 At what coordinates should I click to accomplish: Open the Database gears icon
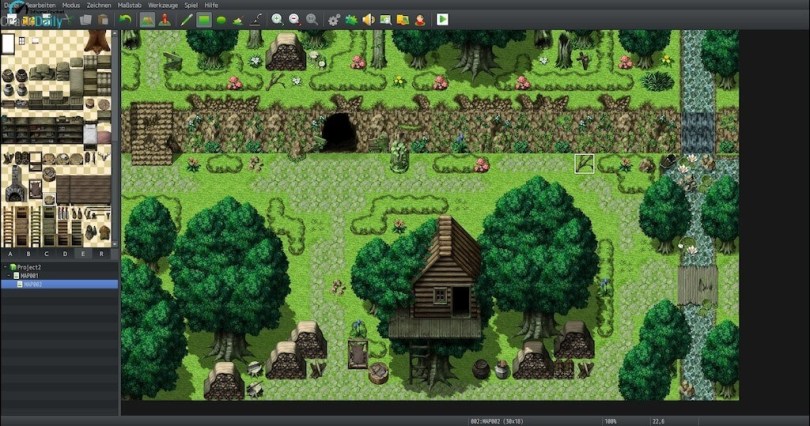pyautogui.click(x=334, y=20)
